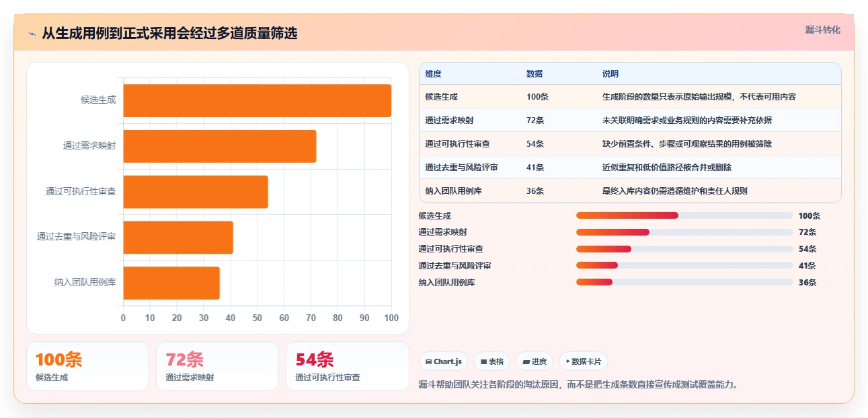Click the 36条 value in the table
The image size is (868, 418).
[x=536, y=191]
